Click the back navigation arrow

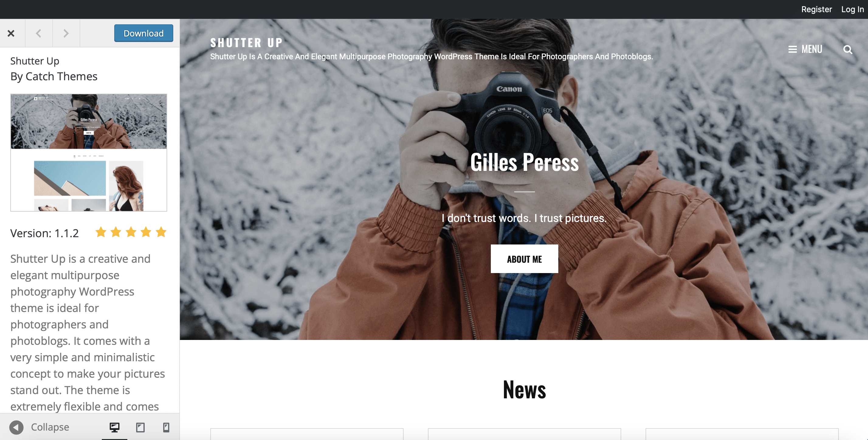[39, 33]
